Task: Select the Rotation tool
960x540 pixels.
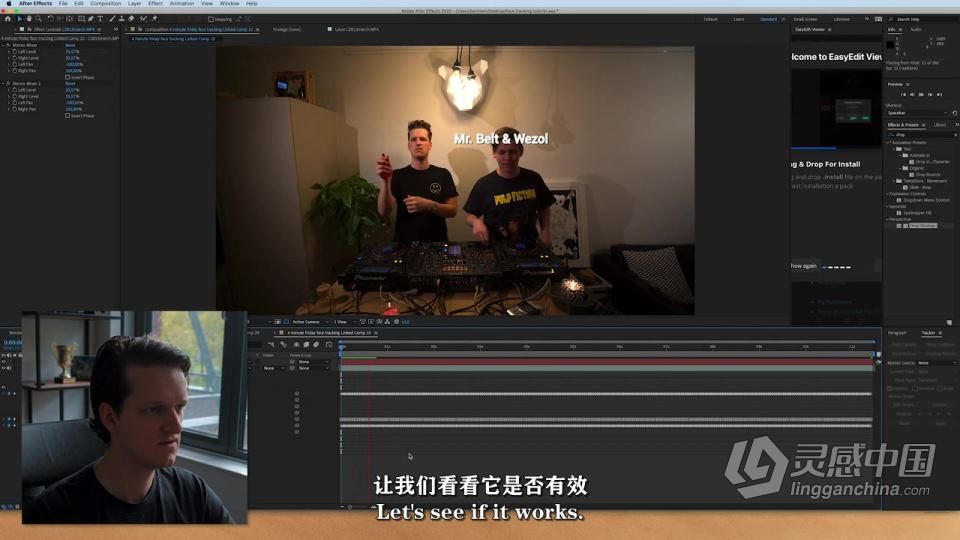Action: pos(50,19)
